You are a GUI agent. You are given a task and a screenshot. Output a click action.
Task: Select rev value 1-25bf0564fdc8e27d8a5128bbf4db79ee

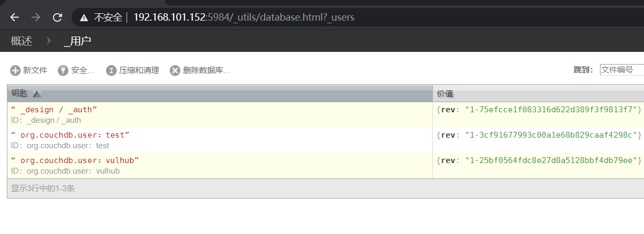[551, 160]
